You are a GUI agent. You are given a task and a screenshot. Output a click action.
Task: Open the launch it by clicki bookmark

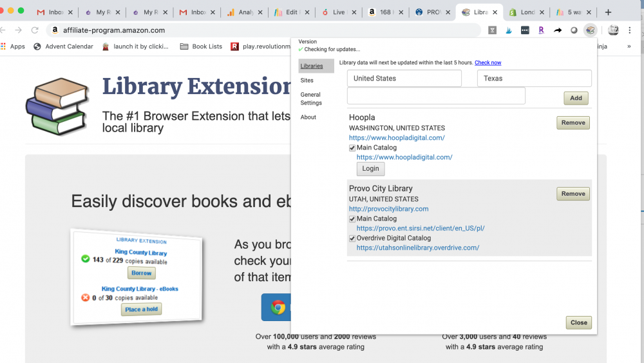(135, 46)
